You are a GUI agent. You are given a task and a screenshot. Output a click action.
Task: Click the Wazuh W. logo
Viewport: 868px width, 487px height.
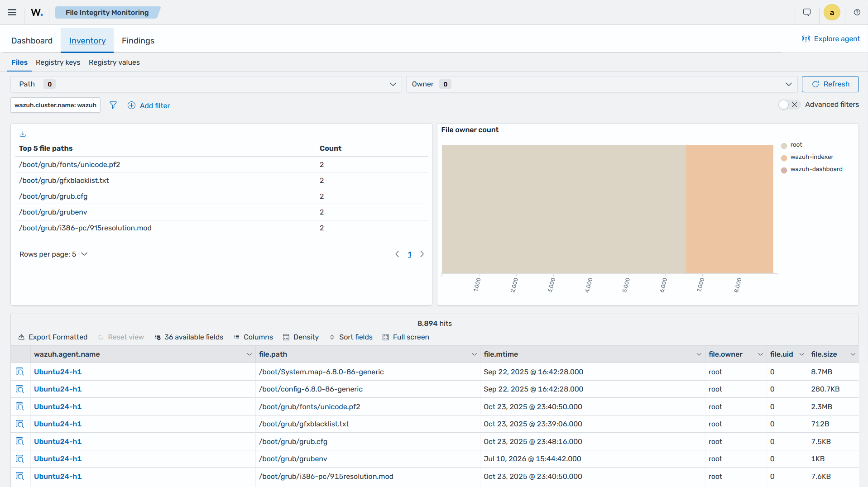37,12
